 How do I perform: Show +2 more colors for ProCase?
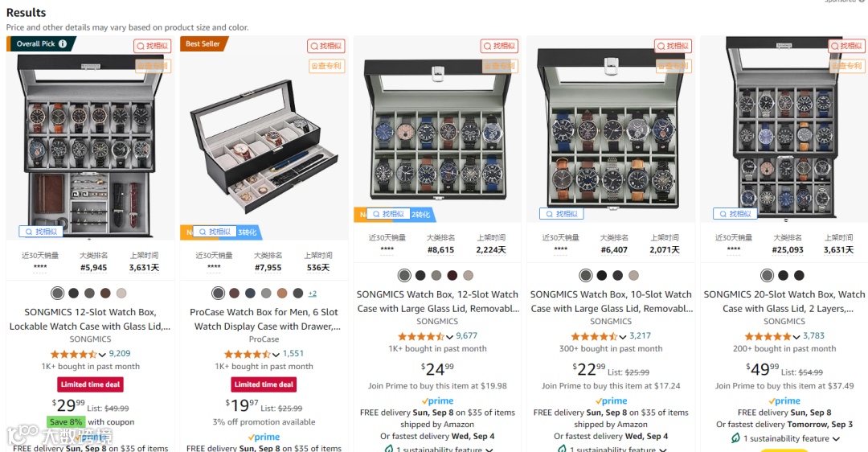(312, 294)
